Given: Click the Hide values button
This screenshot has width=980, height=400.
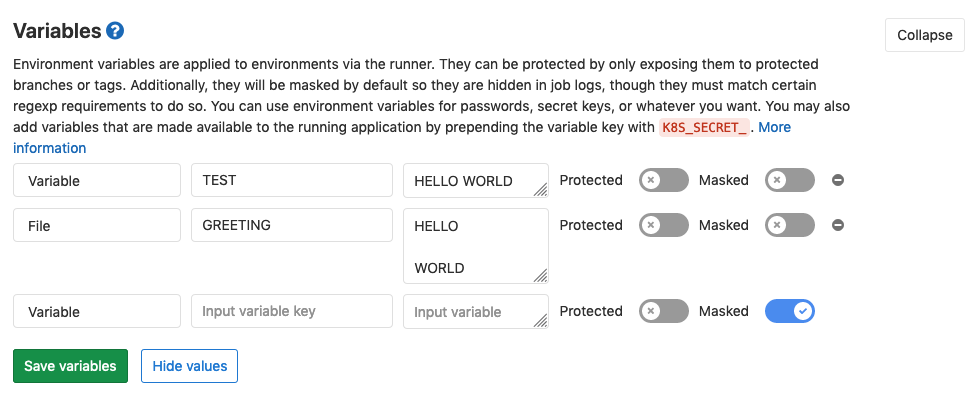Looking at the screenshot, I should pyautogui.click(x=189, y=366).
